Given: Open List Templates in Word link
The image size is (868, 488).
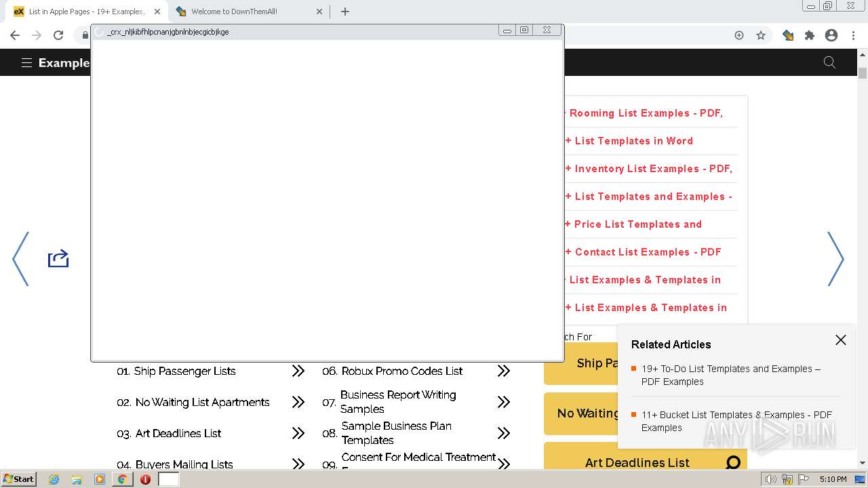Looking at the screenshot, I should point(629,141).
